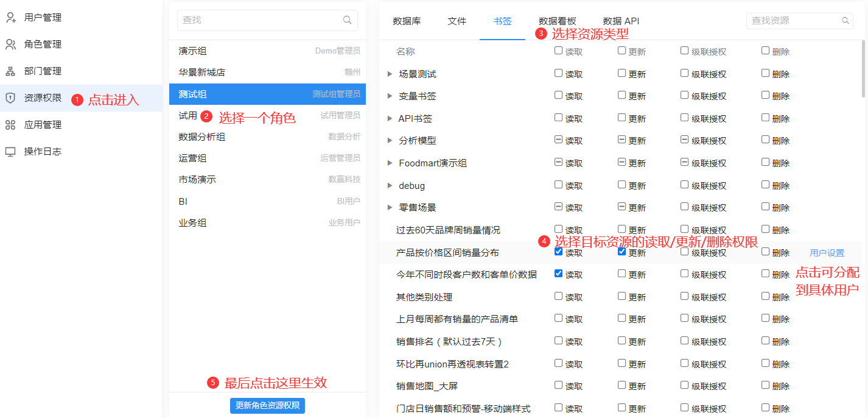Click the 角色管理 roles icon

[11, 44]
